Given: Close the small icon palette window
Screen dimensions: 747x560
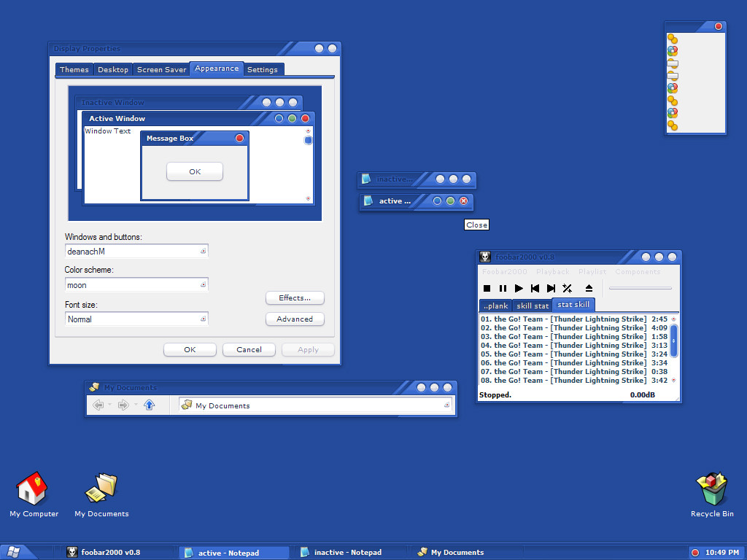Looking at the screenshot, I should tap(719, 26).
